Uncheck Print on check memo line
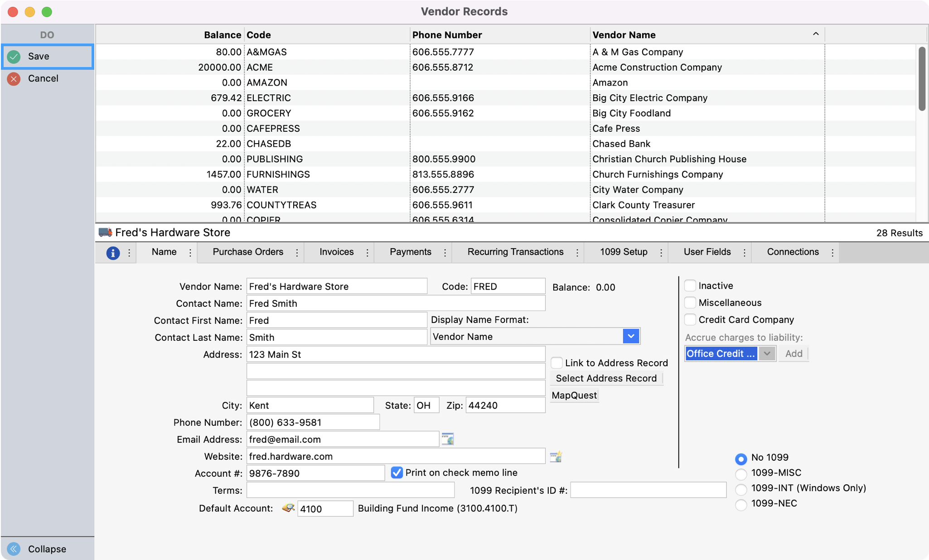 point(397,473)
